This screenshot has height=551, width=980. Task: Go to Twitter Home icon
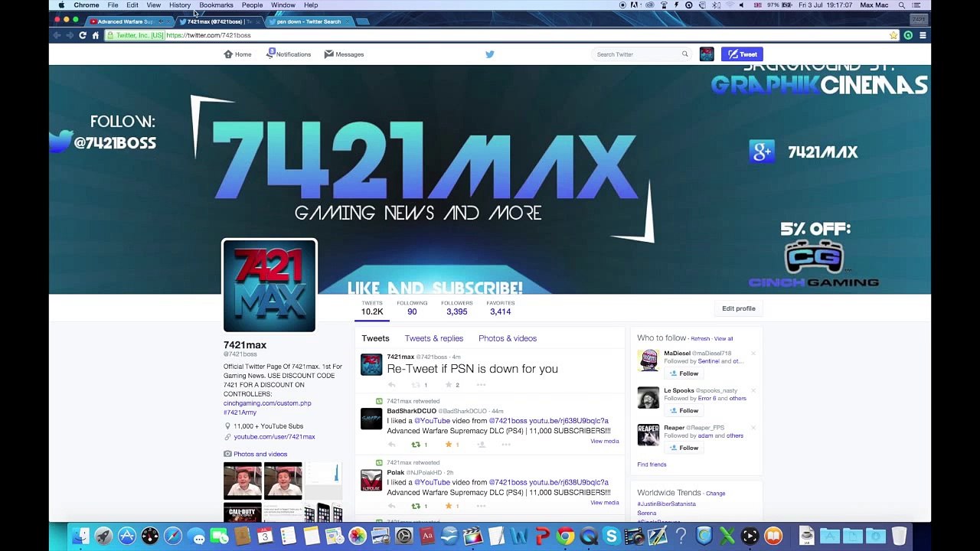(228, 54)
